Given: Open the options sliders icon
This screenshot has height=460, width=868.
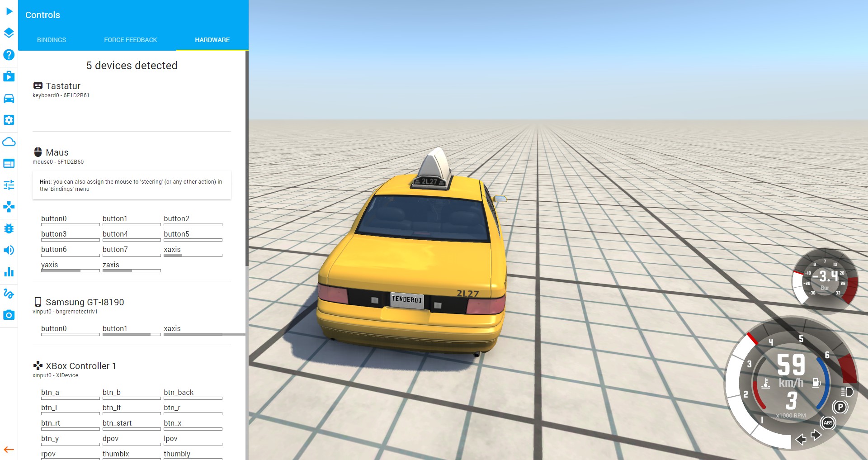Looking at the screenshot, I should click(x=9, y=185).
